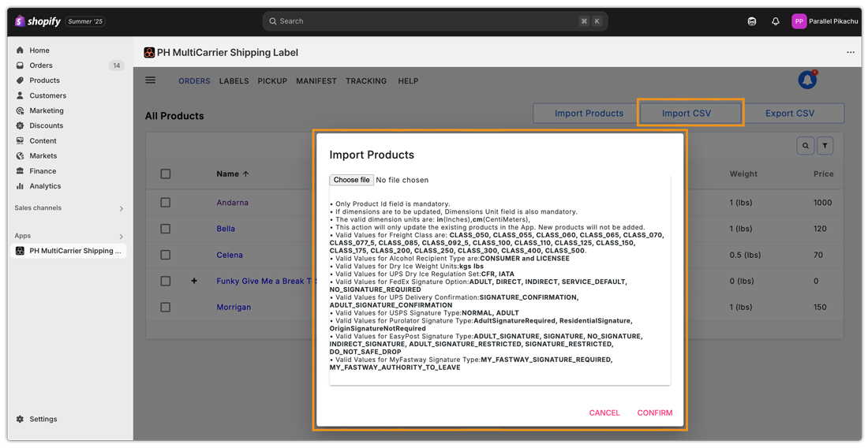Screen dimensions: 868x448
Task: Open the Shopify notifications bell in top bar
Action: tap(776, 21)
